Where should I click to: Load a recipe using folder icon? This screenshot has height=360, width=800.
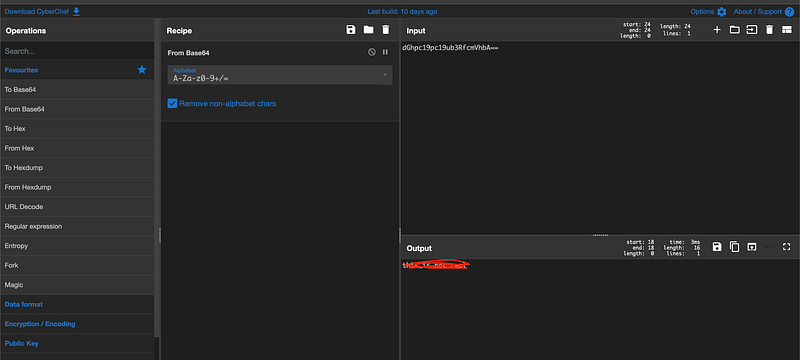[368, 30]
